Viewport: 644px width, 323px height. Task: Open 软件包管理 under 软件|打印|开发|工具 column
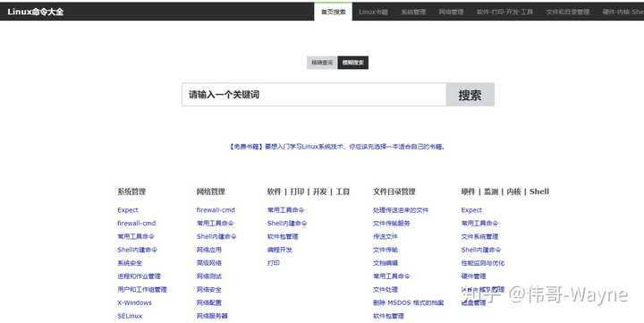[283, 236]
